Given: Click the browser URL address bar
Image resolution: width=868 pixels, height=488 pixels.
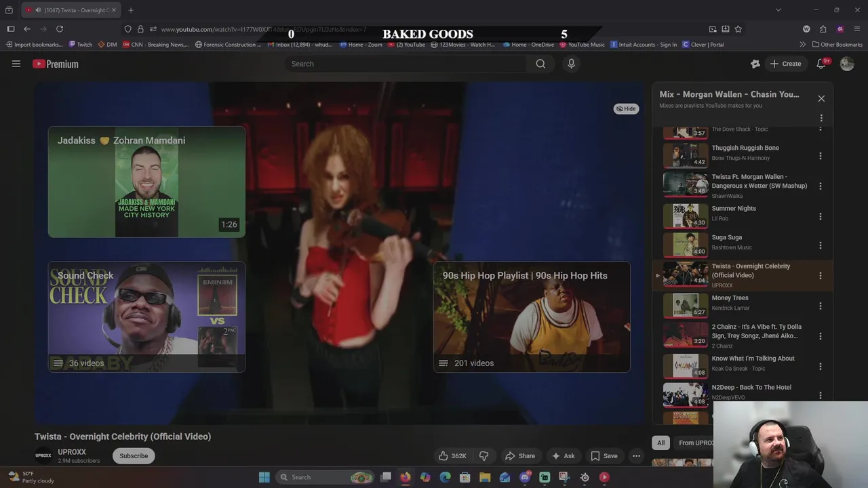Looking at the screenshot, I should [426, 29].
